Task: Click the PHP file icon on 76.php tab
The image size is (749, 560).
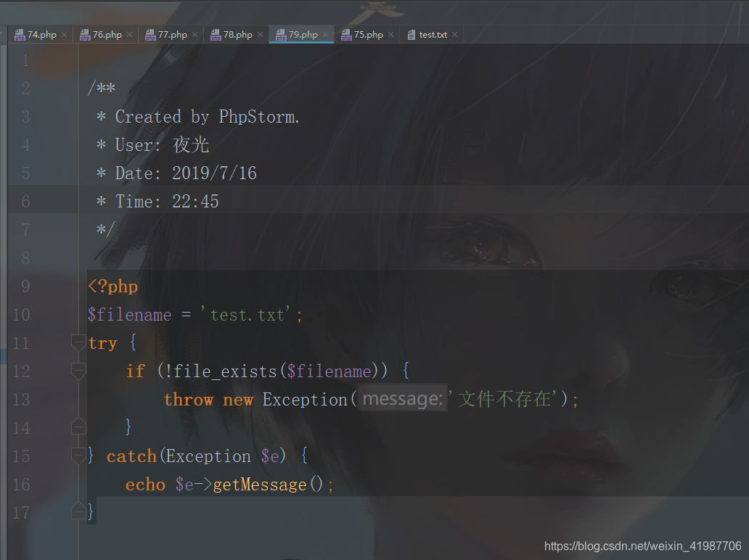Action: 85,35
